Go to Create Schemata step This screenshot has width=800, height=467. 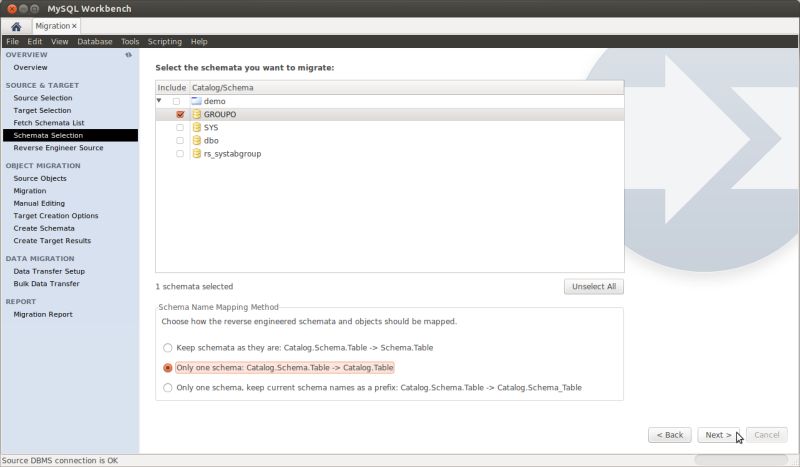[x=44, y=228]
